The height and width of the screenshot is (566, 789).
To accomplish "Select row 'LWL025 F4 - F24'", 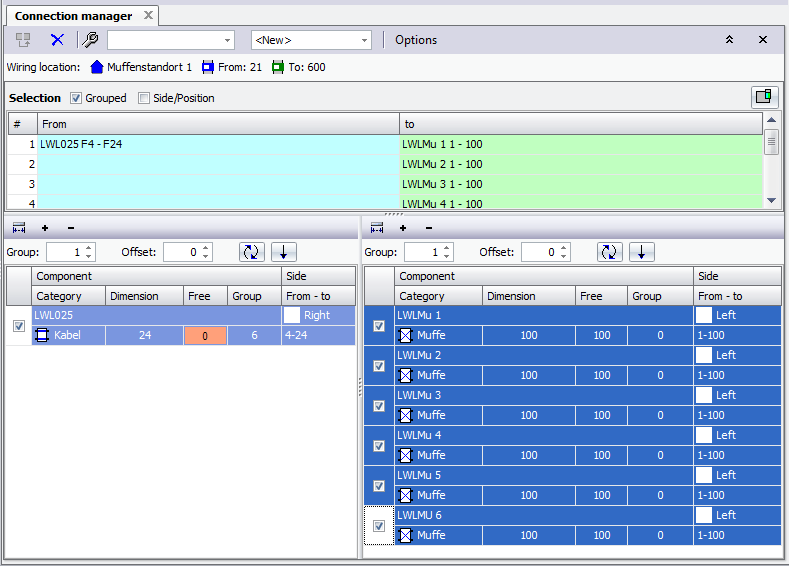I will pos(218,144).
